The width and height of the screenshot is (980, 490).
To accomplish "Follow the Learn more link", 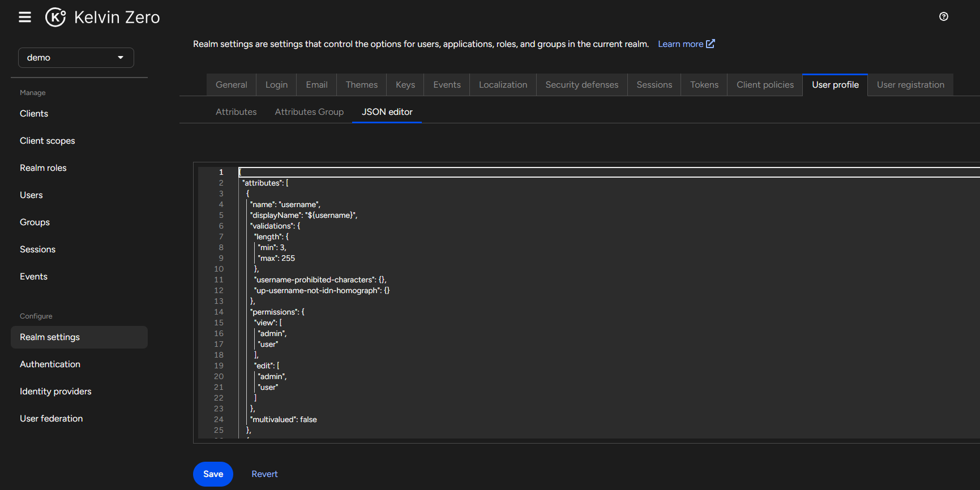I will 681,44.
